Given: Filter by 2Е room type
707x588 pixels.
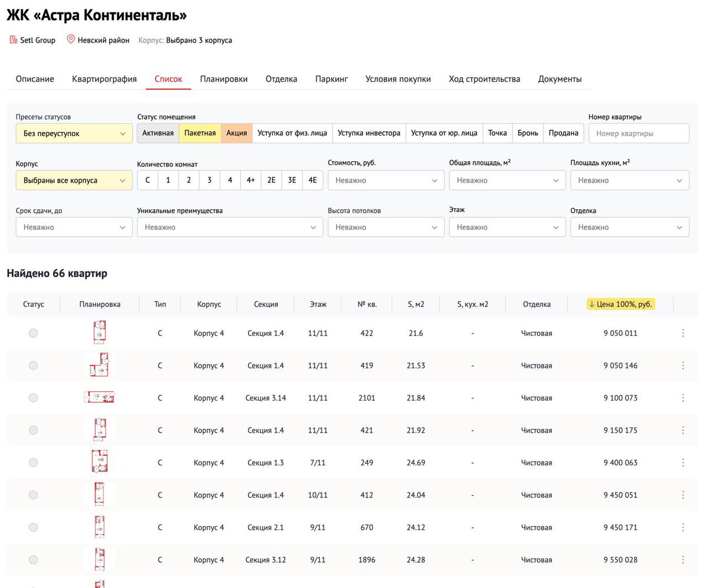Looking at the screenshot, I should coord(271,180).
